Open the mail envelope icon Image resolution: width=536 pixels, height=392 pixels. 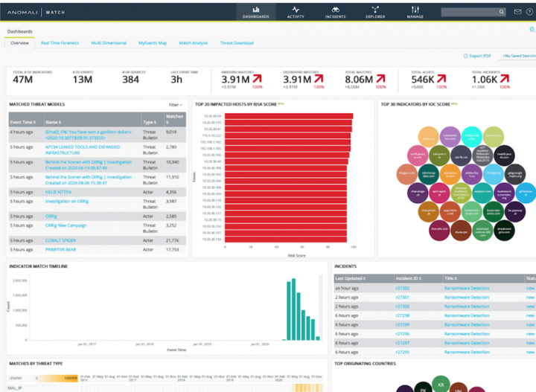click(x=517, y=12)
